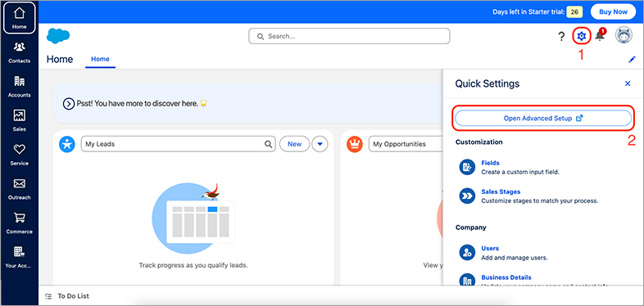644x306 pixels.
Task: Open the help question mark icon
Action: coord(561,37)
